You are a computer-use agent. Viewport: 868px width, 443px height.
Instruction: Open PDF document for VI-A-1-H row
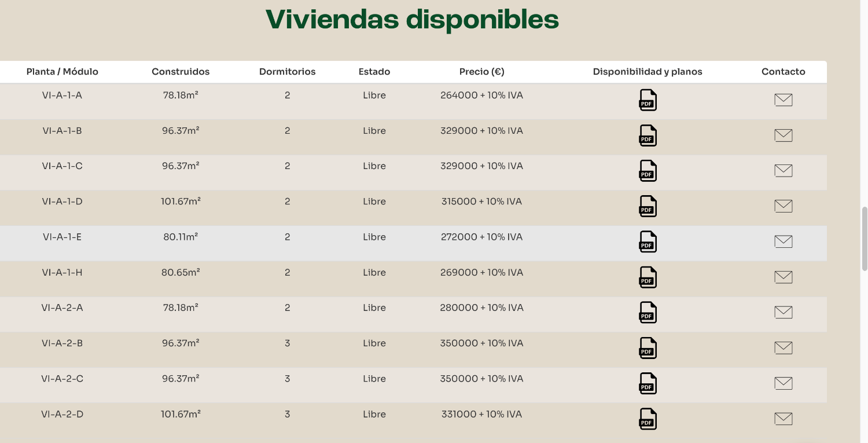coord(648,277)
